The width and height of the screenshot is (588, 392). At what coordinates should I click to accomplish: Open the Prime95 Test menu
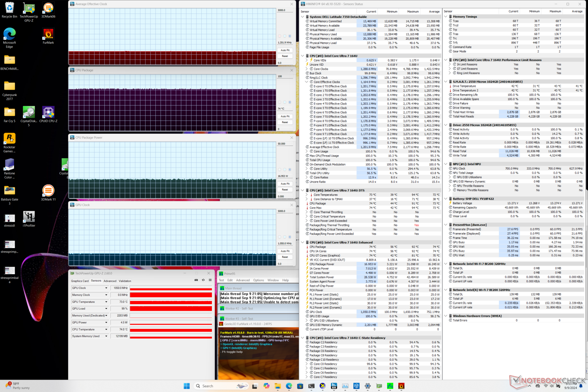(221, 280)
